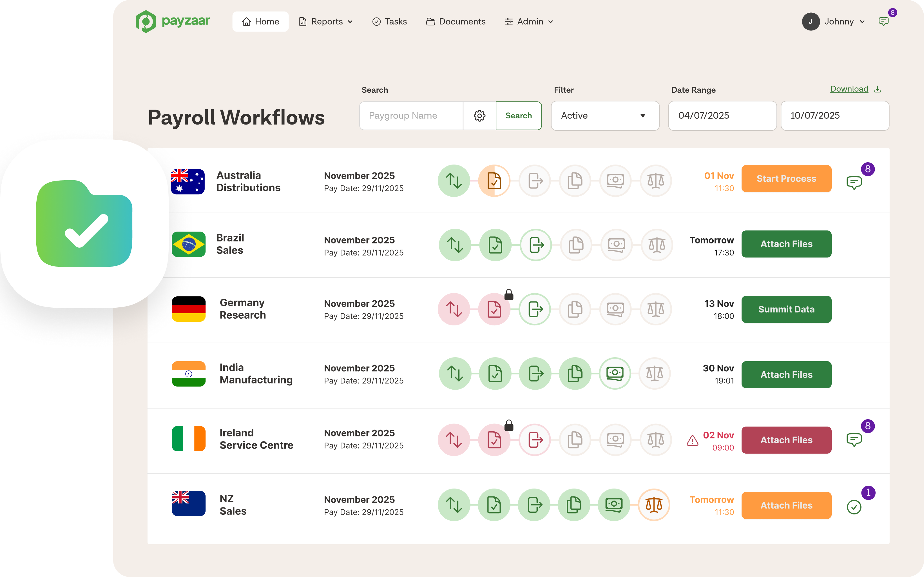Viewport: 924px width, 577px height.
Task: Click Ireland Service Centre export arrow step
Action: [535, 440]
